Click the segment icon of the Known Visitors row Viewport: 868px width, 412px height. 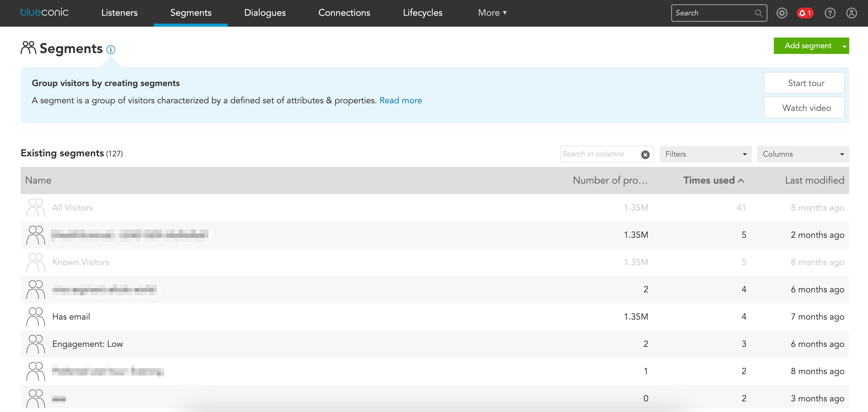35,262
